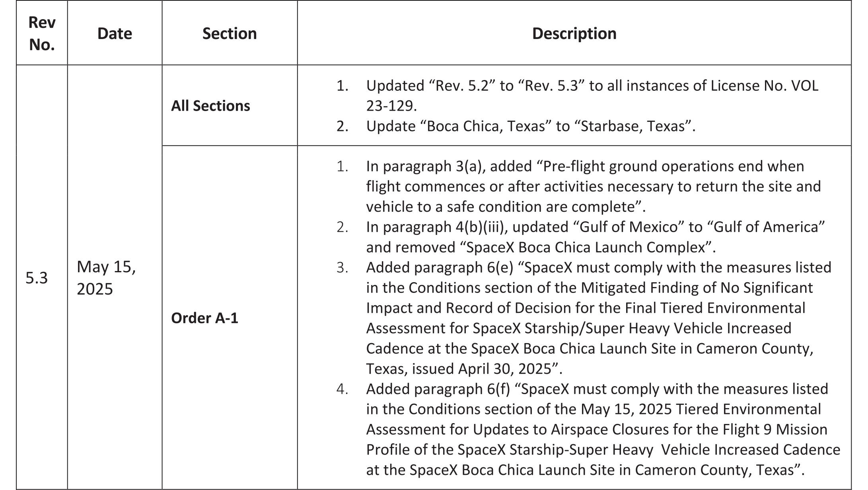Click the "Rev No." column header
This screenshot has width=868, height=490.
[42, 33]
